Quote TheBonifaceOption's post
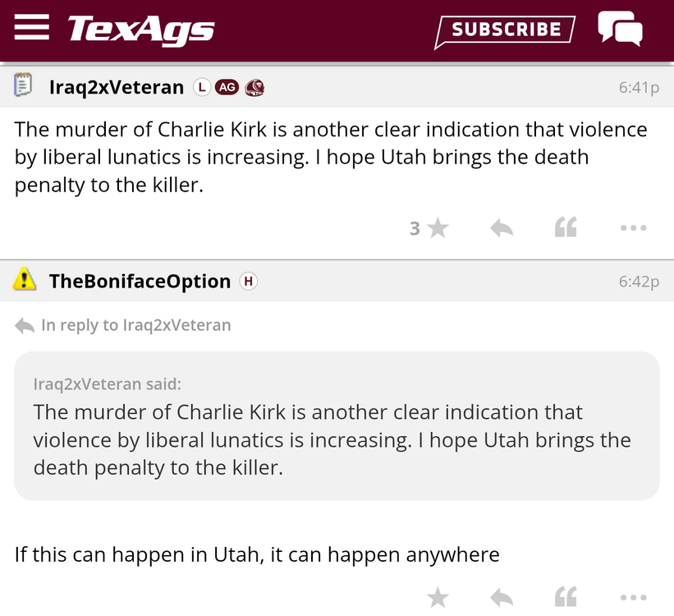674x616 pixels. tap(566, 597)
